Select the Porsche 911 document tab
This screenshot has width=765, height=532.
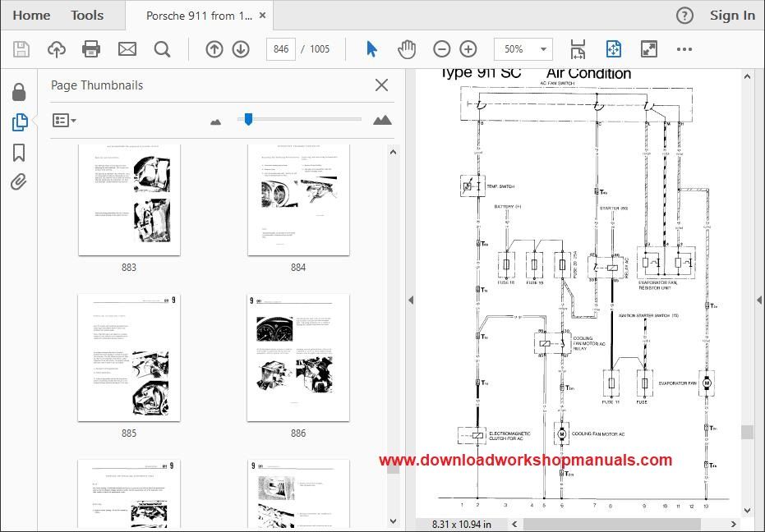pyautogui.click(x=199, y=16)
